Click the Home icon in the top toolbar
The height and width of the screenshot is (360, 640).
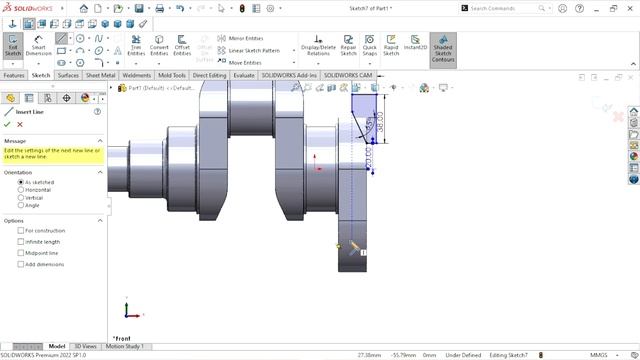coord(84,8)
